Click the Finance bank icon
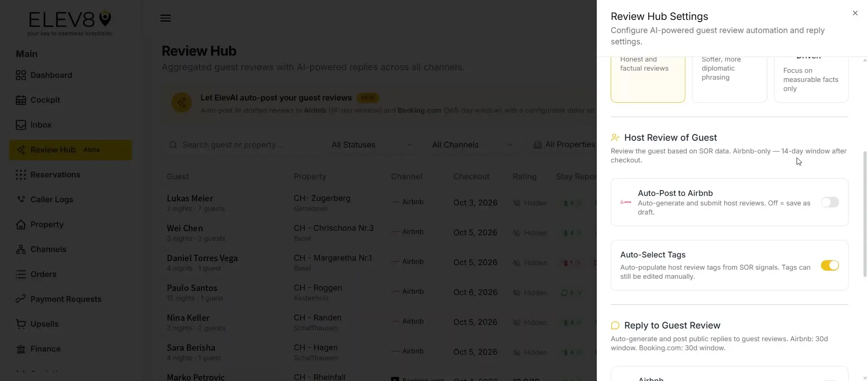 tap(21, 349)
